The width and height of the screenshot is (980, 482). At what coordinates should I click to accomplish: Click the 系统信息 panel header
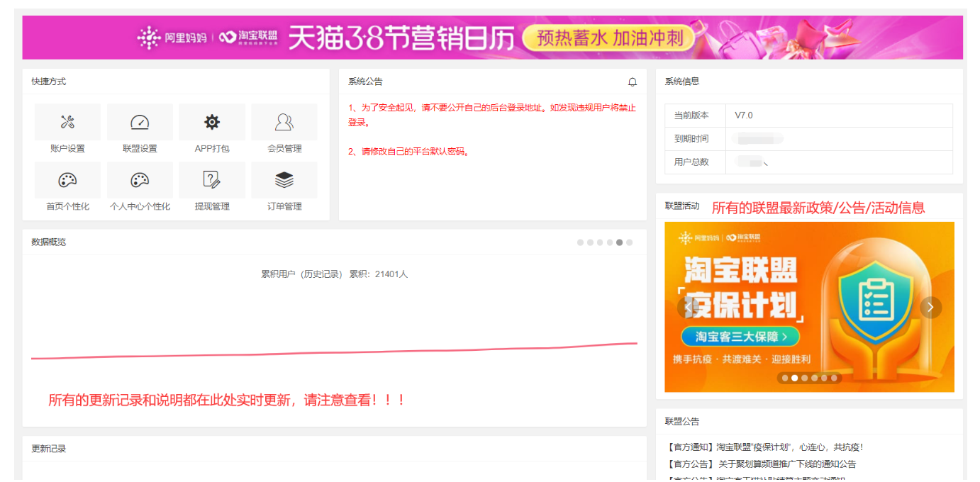pos(681,82)
